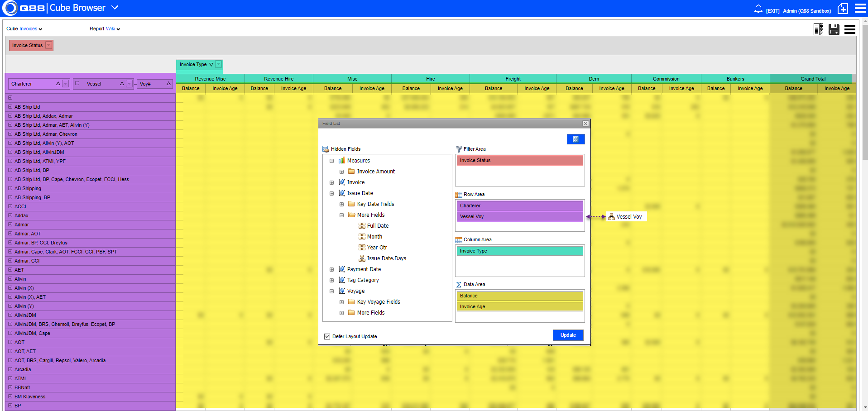Select the Invoice Age field in Data Area
868x411 pixels.
519,306
